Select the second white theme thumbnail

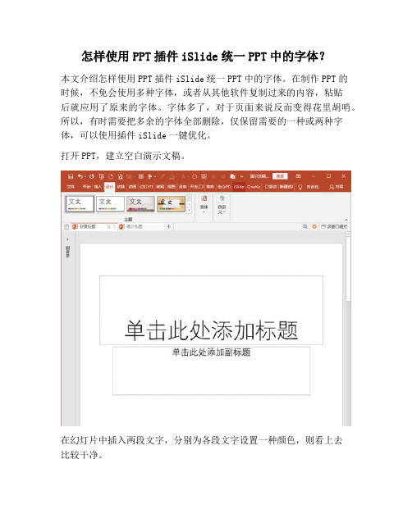110,204
